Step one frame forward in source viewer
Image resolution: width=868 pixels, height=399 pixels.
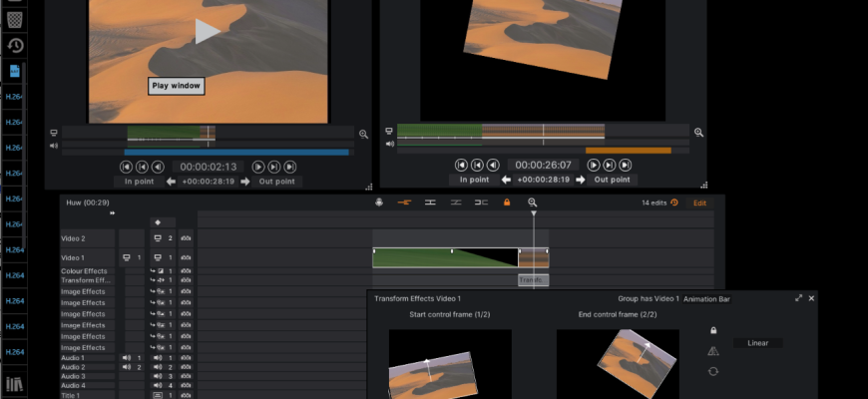coord(258,167)
